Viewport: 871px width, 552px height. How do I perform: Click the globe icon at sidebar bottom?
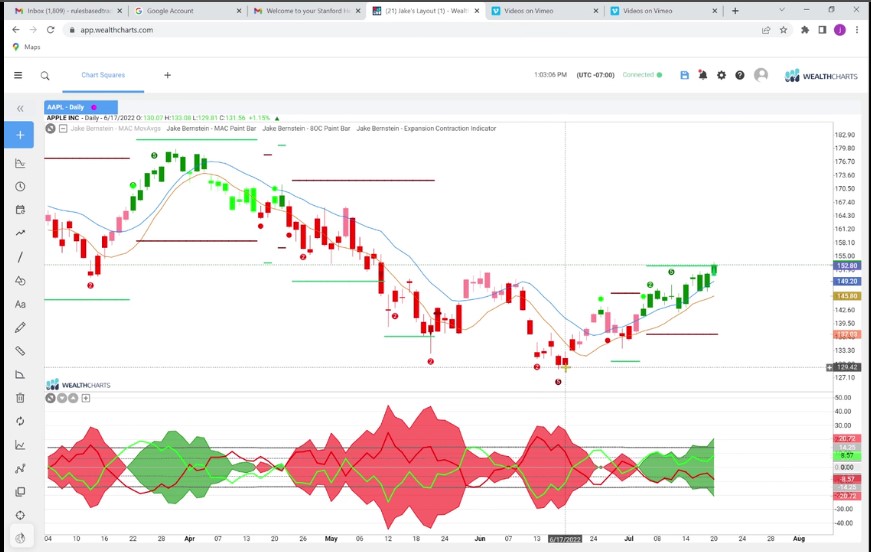tap(20, 538)
